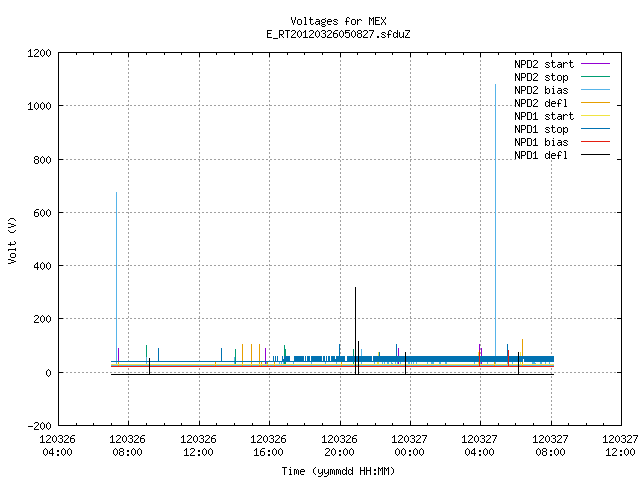Click the 'Time (yymmdd HH:MM)' x-axis label
640x480 pixels.
pyautogui.click(x=338, y=471)
